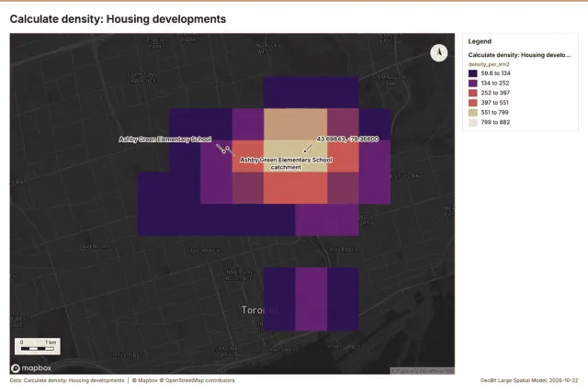Click legend range text 799 to 882
This screenshot has height=392, width=588.
pyautogui.click(x=495, y=122)
